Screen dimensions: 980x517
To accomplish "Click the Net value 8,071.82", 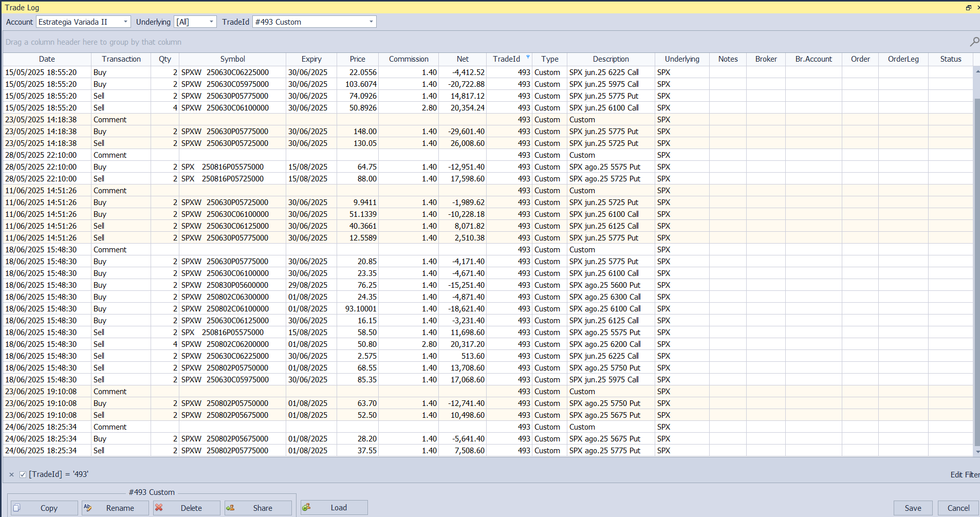I will [x=463, y=226].
